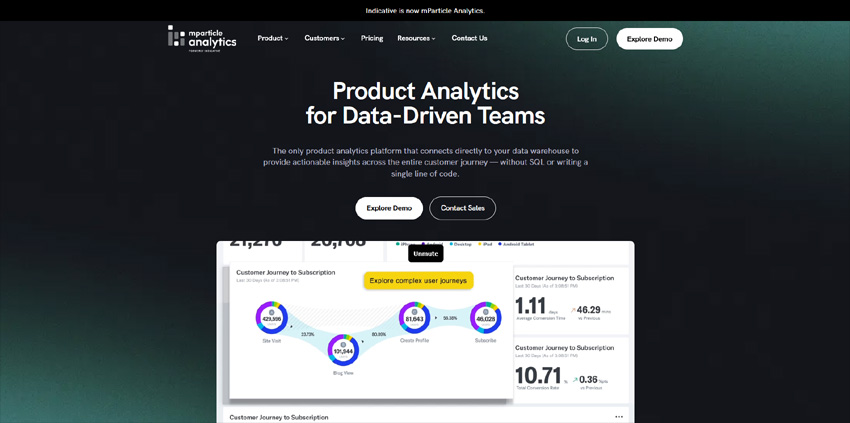Expand the Product dropdown menu

273,39
